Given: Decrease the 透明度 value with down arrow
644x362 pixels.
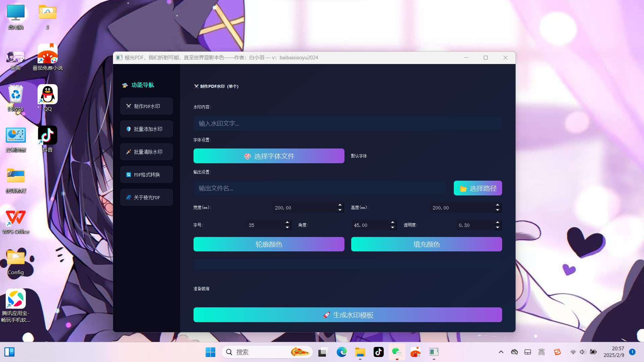Looking at the screenshot, I should click(497, 228).
